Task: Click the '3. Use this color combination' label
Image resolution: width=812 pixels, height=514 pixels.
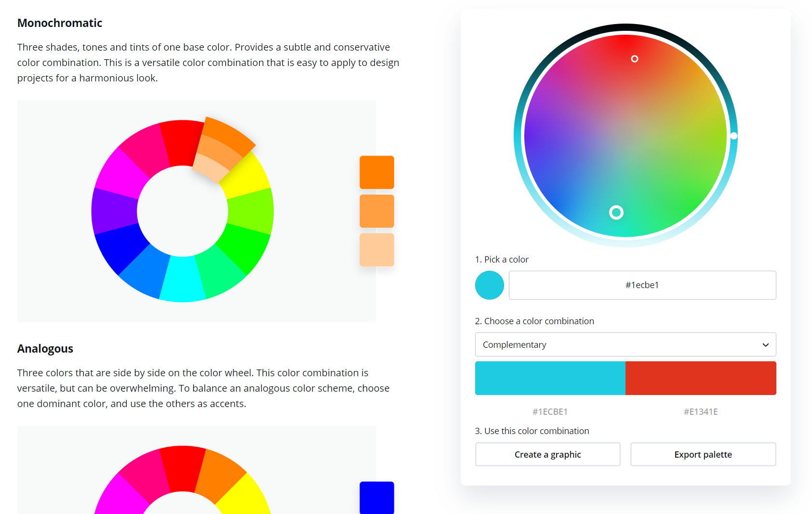Action: (x=532, y=431)
